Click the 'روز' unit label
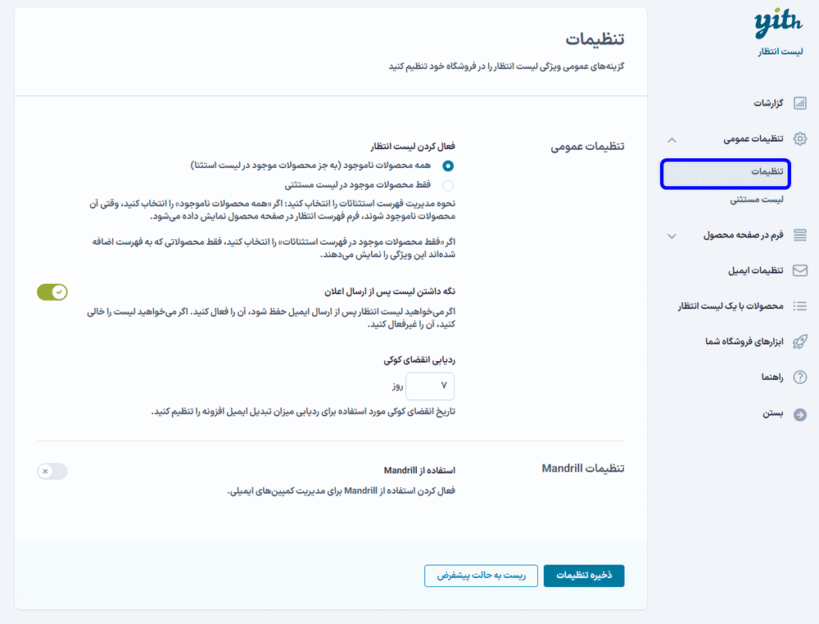This screenshot has height=624, width=819. [x=397, y=386]
